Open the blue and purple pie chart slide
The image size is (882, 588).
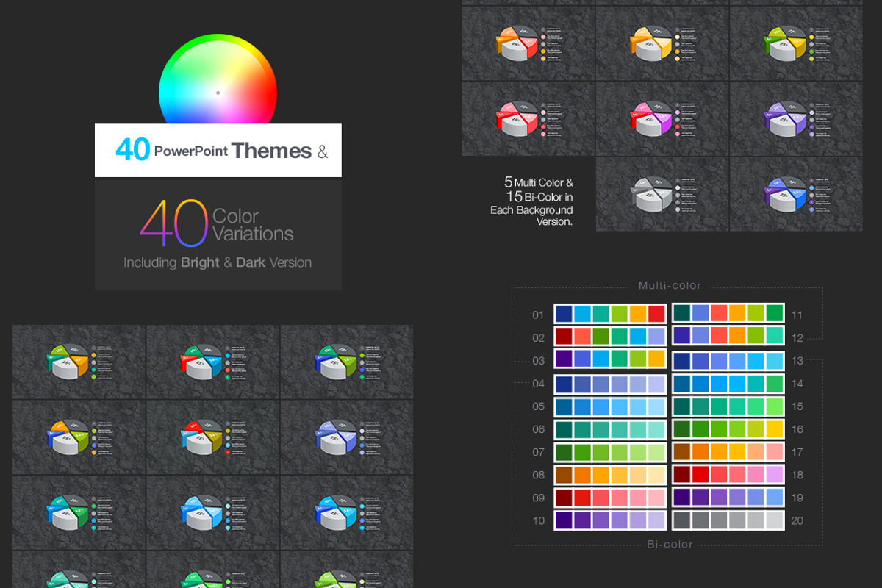coord(796,194)
